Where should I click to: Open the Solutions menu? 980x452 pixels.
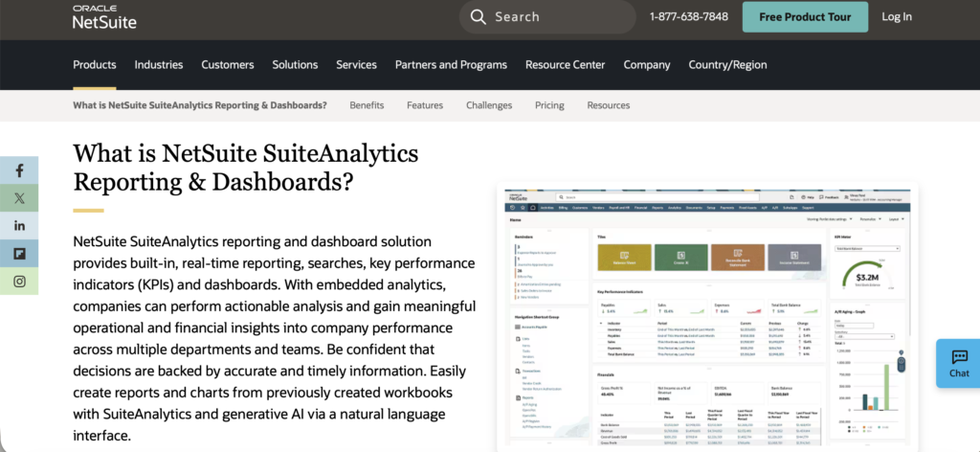click(x=295, y=64)
